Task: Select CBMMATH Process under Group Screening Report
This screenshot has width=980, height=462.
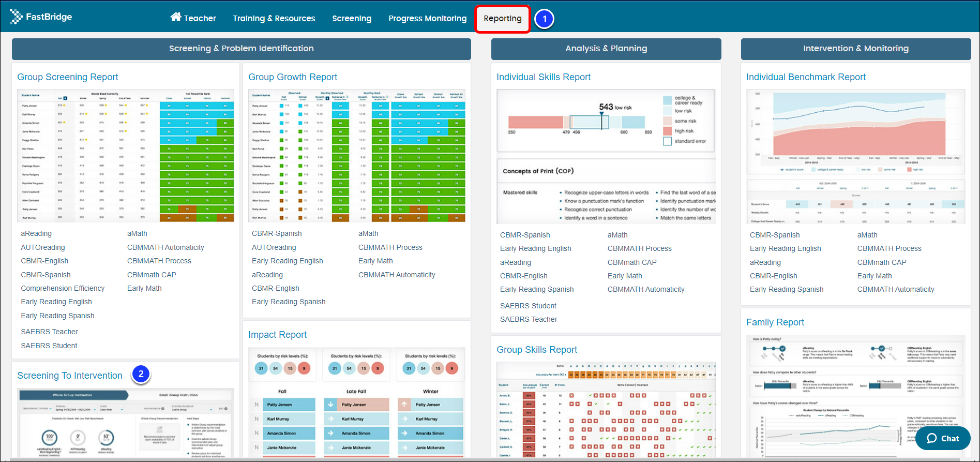Action: click(159, 261)
